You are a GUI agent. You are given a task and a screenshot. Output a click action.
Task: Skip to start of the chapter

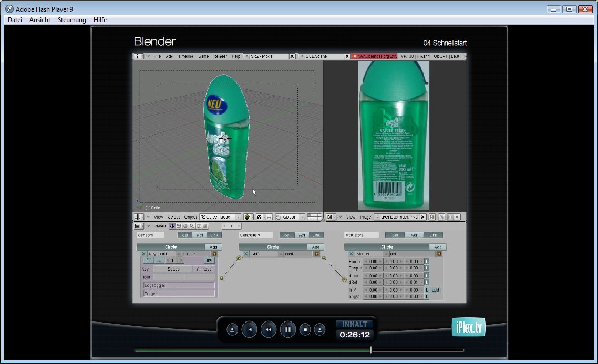250,329
